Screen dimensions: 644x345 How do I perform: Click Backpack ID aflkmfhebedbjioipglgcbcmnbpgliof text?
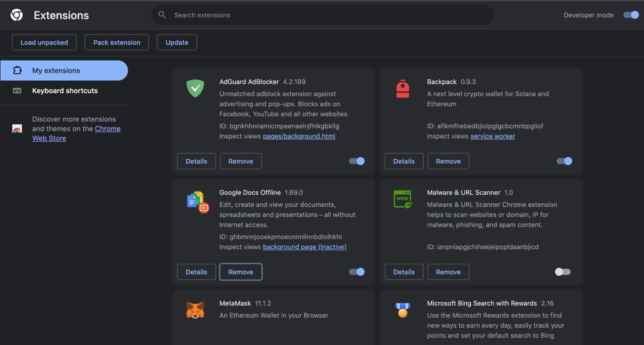(485, 126)
